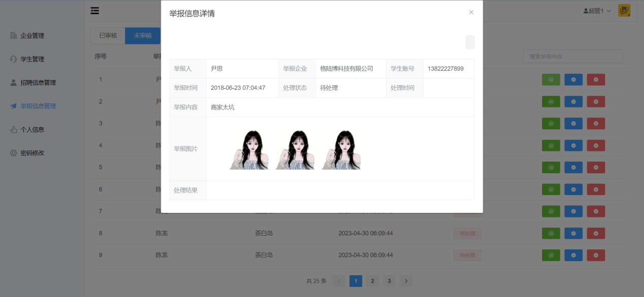This screenshot has width=644, height=297.
Task: Click the blue approve icon for row 4
Action: tap(574, 145)
